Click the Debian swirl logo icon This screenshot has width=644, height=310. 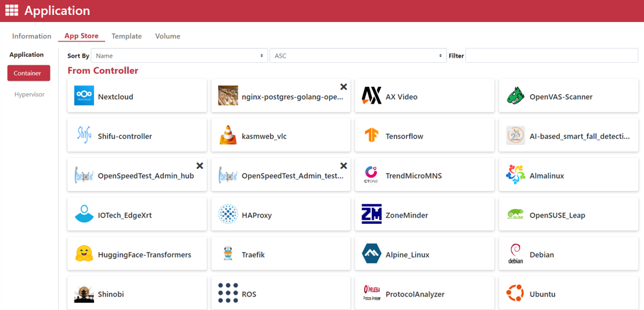tap(516, 254)
